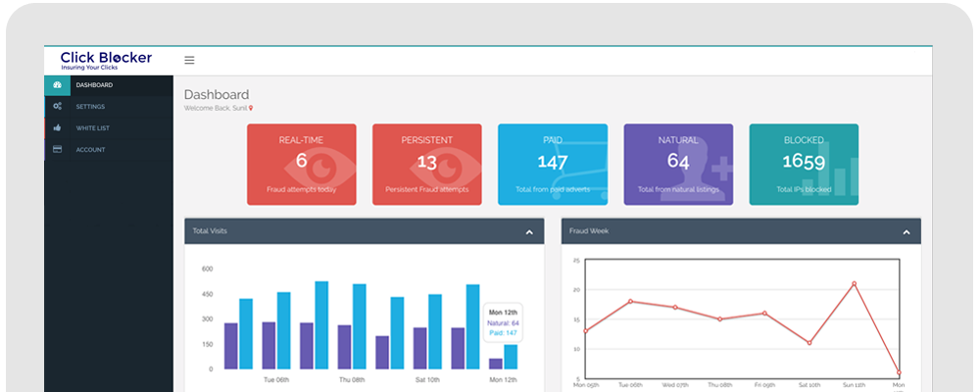
Task: Open the Persistent fraud attempts card
Action: (427, 165)
